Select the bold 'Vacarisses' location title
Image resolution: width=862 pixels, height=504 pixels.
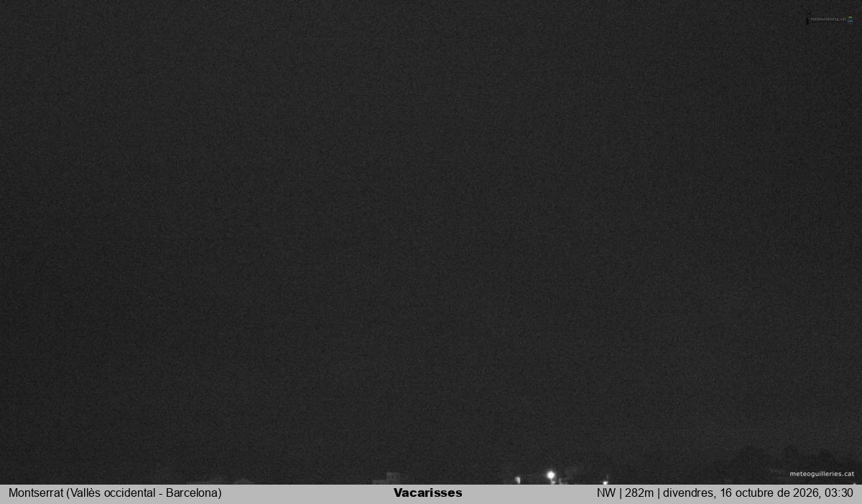(x=428, y=493)
